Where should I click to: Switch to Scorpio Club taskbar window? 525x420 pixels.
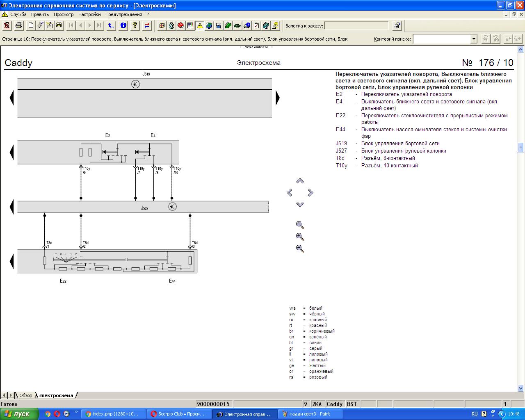179,414
